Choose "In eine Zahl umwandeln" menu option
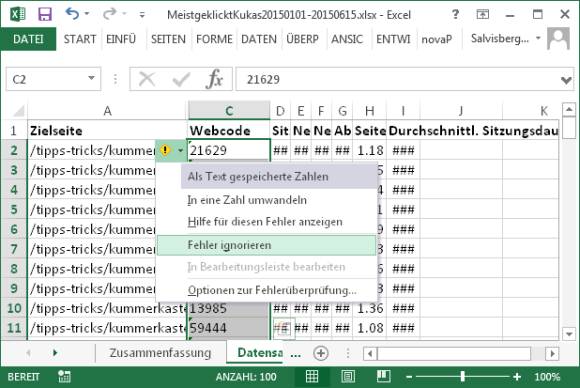Screen dimensions: 580x388 [x=247, y=200]
